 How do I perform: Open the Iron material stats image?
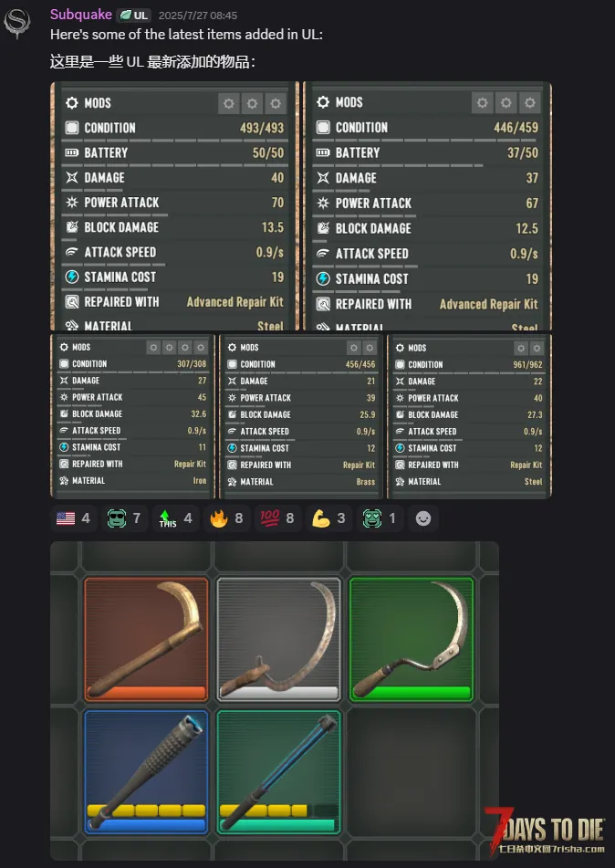pos(133,415)
